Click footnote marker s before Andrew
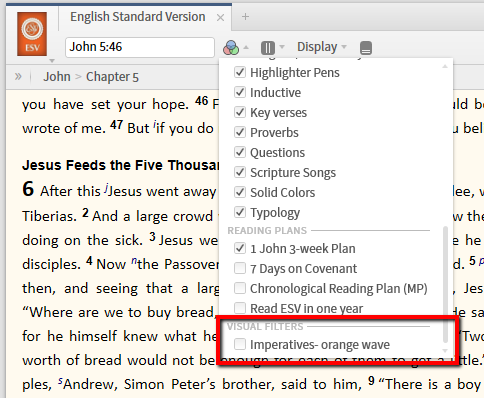Screen dimensions: 484x398 click(60, 380)
